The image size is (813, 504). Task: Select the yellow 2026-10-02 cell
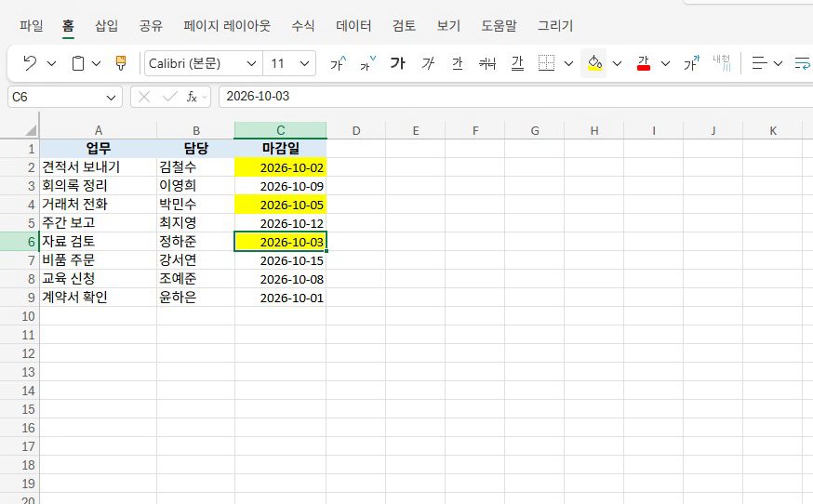[281, 167]
